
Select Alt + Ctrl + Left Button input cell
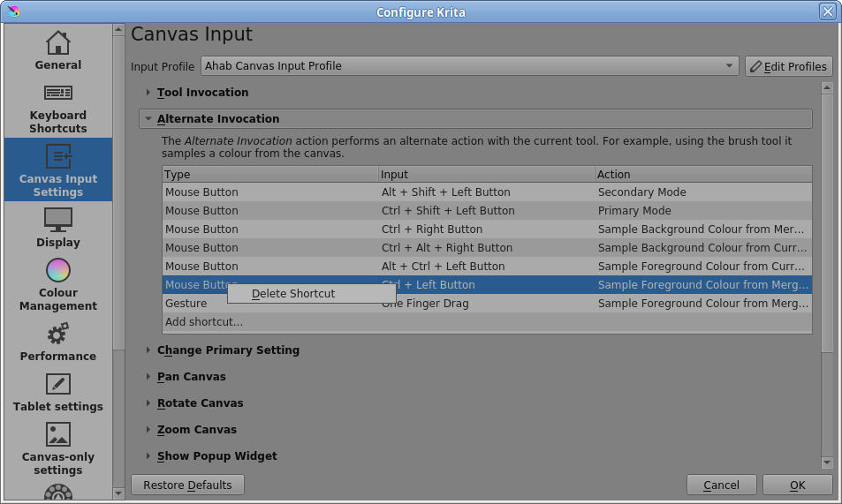click(x=487, y=267)
